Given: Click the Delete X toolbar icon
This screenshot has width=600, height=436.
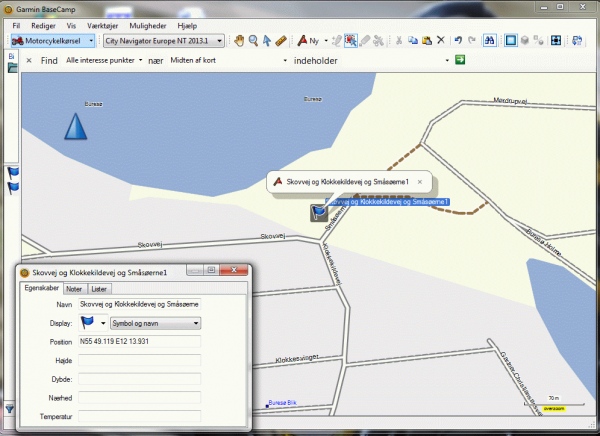Looking at the screenshot, I should coord(441,40).
